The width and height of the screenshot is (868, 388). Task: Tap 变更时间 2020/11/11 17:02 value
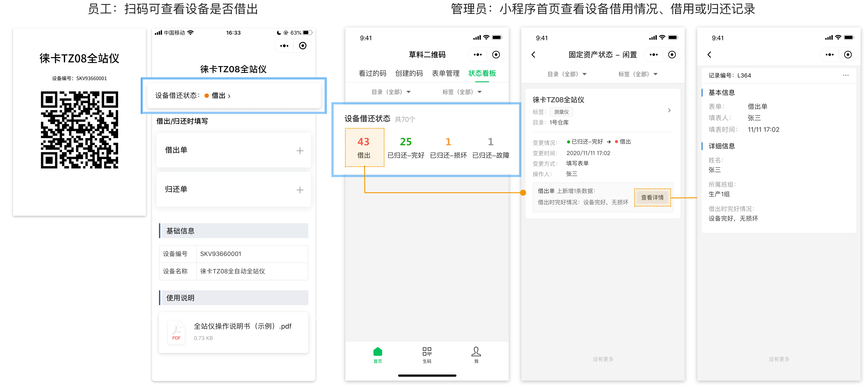pyautogui.click(x=588, y=153)
